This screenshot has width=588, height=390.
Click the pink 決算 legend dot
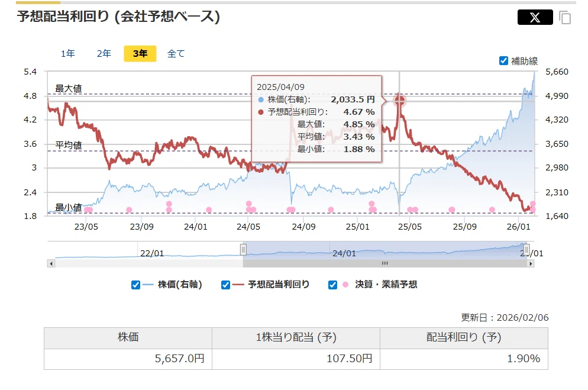tap(345, 285)
